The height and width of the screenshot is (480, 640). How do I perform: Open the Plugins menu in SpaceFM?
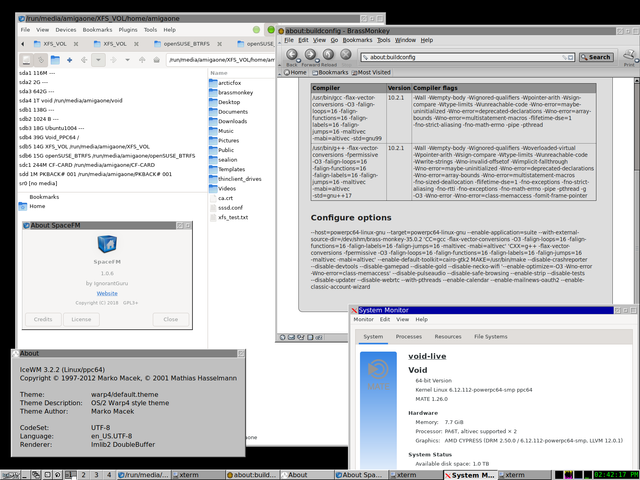(x=128, y=30)
